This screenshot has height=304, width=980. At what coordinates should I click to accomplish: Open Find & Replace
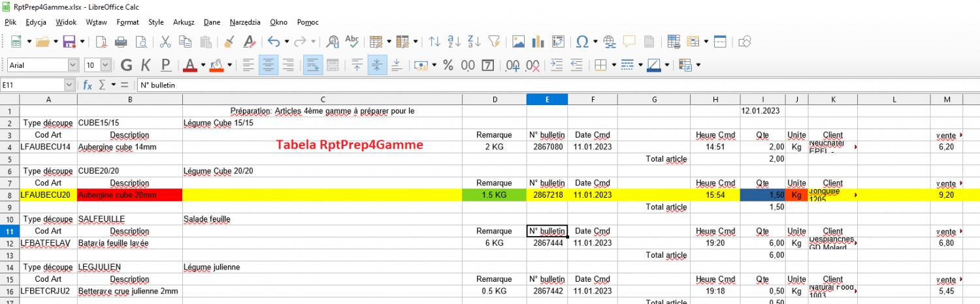(x=333, y=42)
